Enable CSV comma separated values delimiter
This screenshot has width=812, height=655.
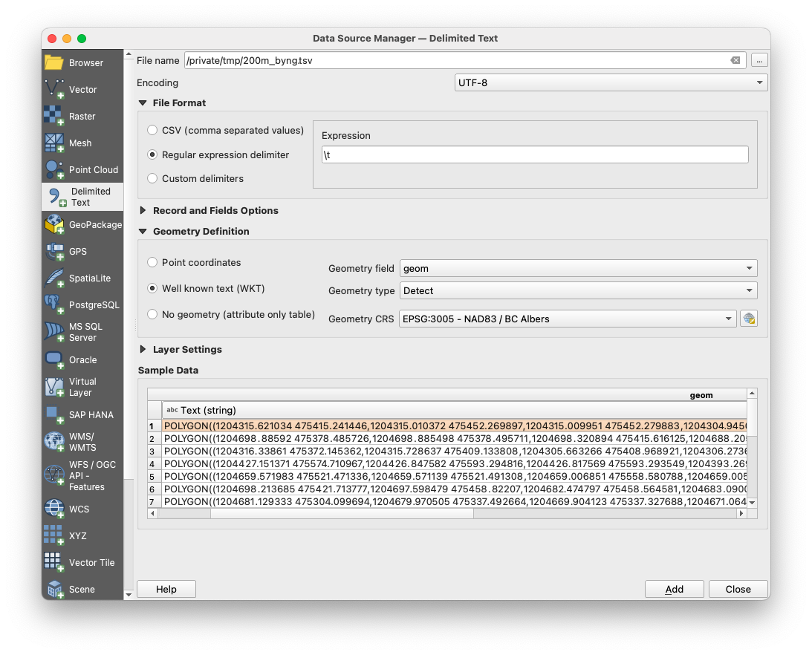coord(152,131)
